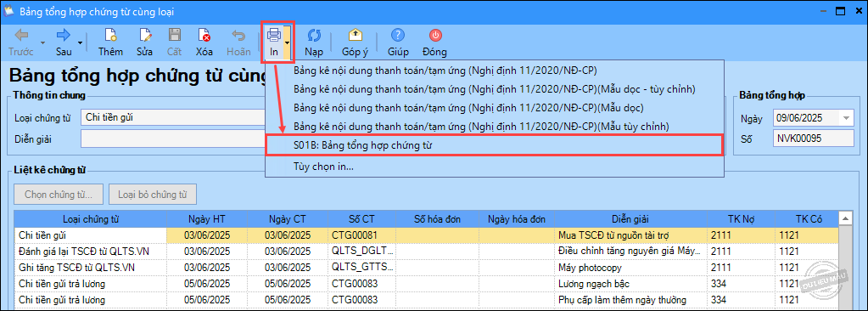The height and width of the screenshot is (311, 868).
Task: Click the QLTS_GTTS... voucher number cell
Action: pyautogui.click(x=362, y=268)
